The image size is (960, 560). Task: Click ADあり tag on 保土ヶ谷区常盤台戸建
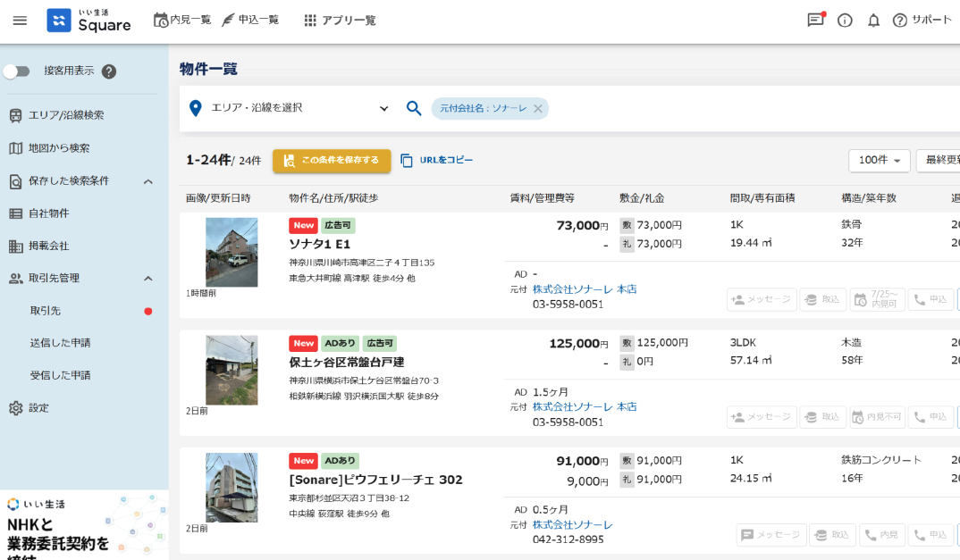click(340, 343)
